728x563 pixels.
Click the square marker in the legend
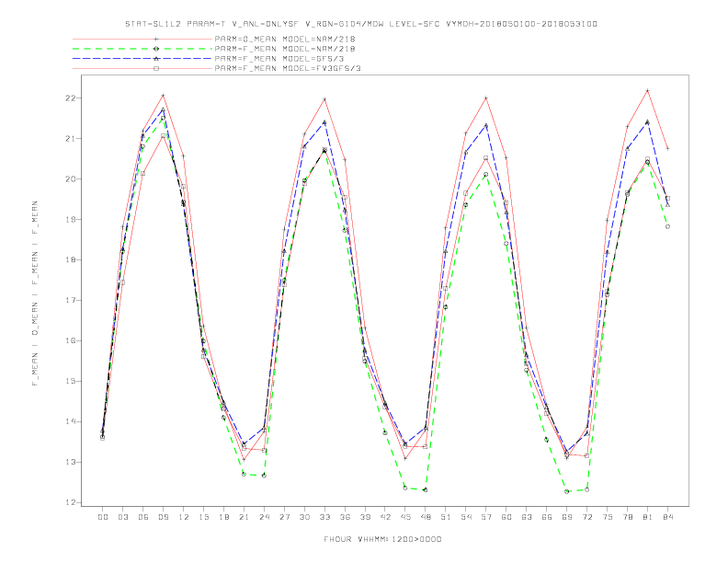156,68
